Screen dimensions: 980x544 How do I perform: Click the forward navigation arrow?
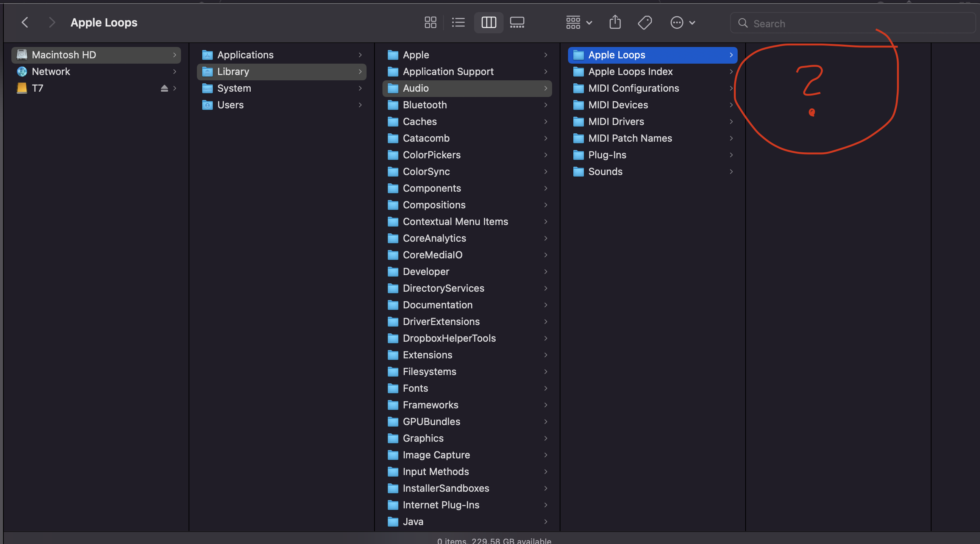tap(52, 22)
